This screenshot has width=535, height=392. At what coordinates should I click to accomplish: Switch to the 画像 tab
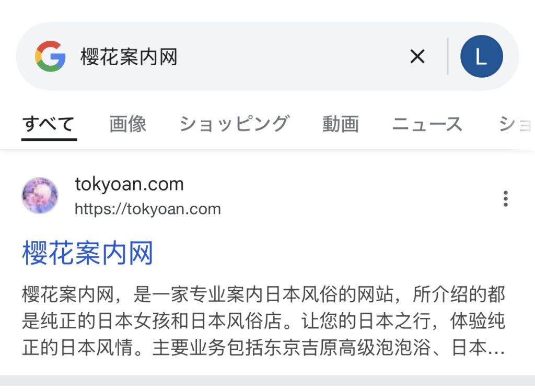coord(128,124)
